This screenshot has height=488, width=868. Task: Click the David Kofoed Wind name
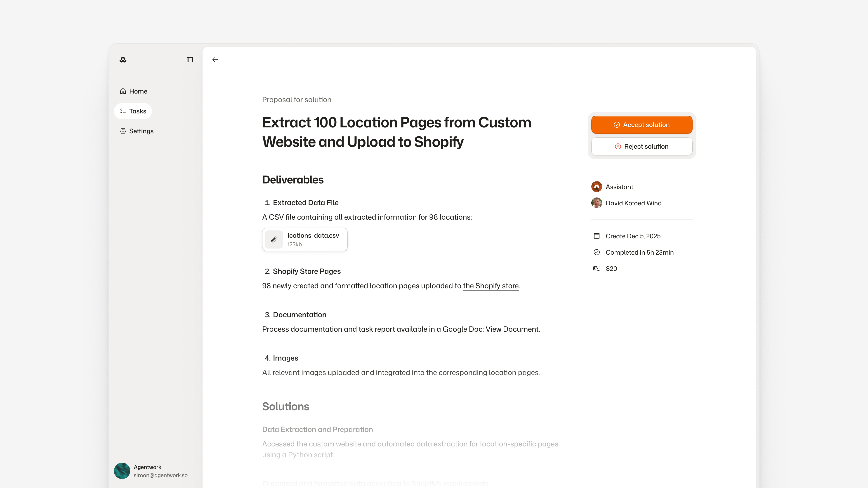[633, 203]
